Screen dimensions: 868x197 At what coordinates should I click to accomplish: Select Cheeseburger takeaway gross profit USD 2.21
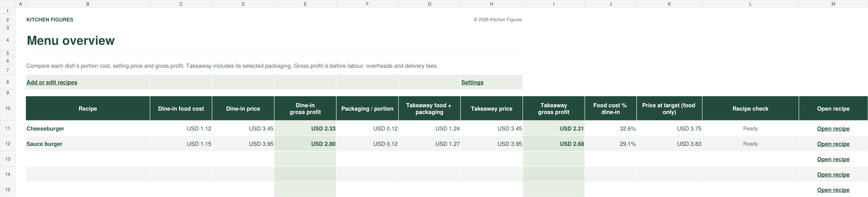[554, 129]
